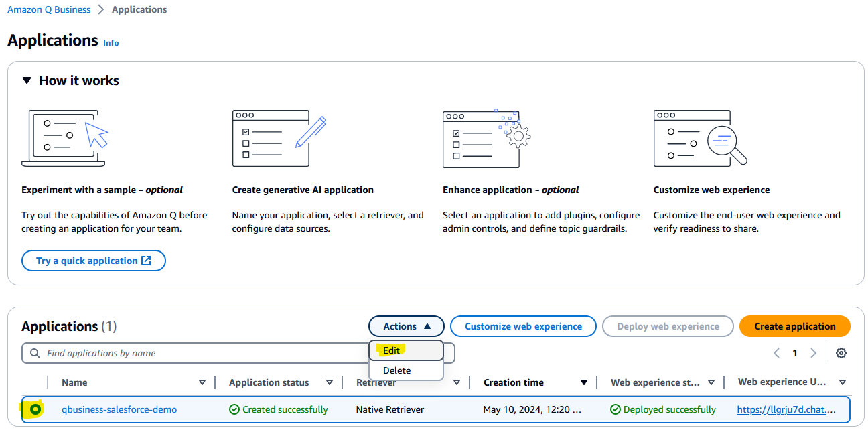Open the llgrju7d web experience URL
Viewport: 868px width, 432px height.
point(786,409)
